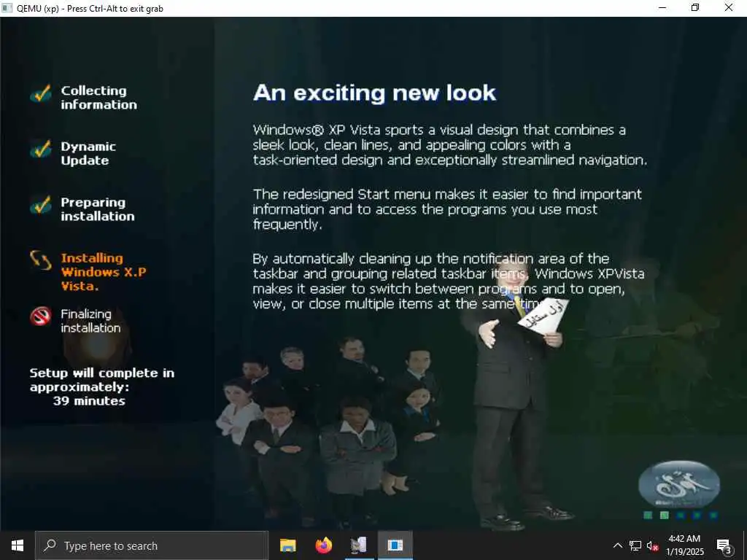
Task: Click the taskbar icon showing two computers
Action: tap(359, 545)
